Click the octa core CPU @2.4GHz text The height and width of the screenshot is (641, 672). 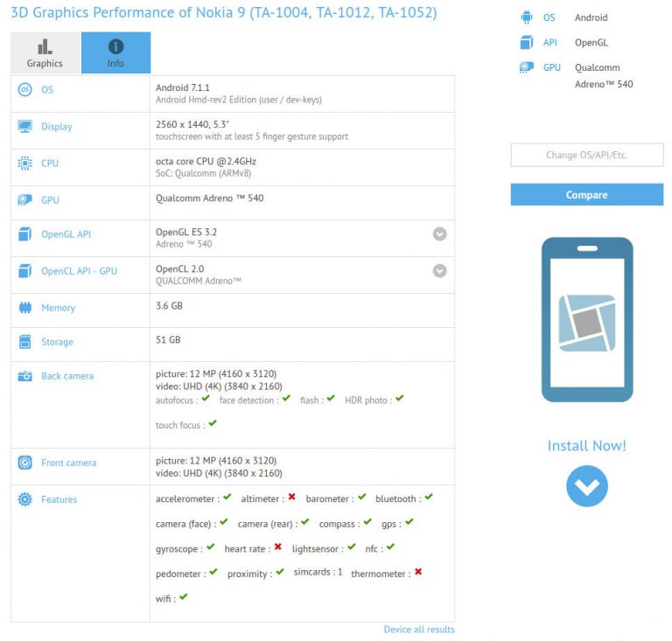click(206, 162)
